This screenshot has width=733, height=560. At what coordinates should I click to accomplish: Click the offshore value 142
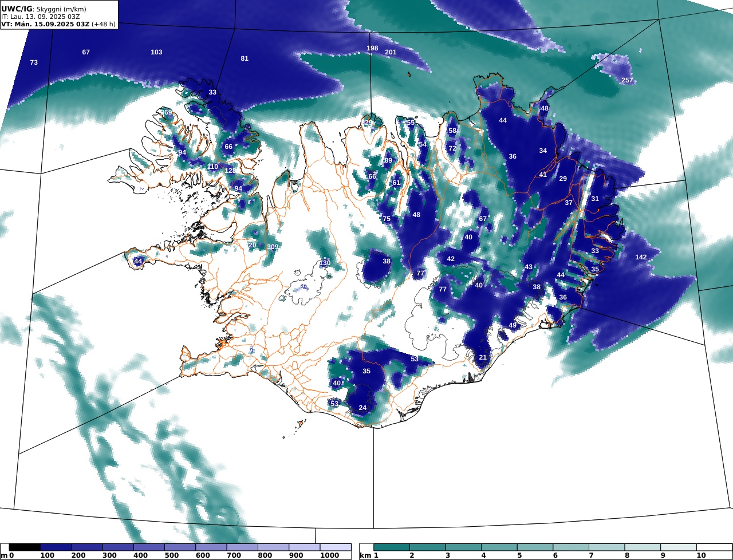(641, 257)
